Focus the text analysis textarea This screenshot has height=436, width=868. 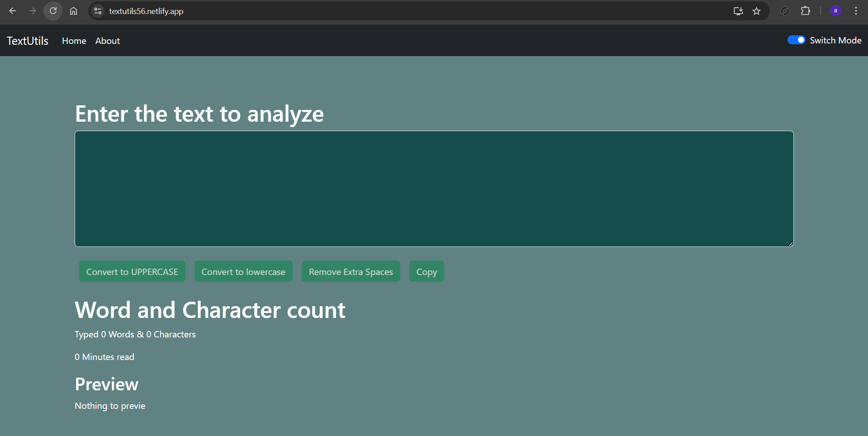[x=434, y=189]
